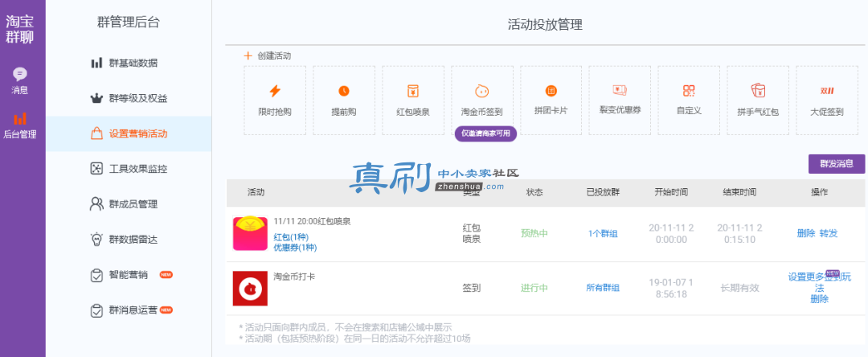Select the 大促签到 double 11 icon
This screenshot has width=868, height=357.
[x=827, y=91]
